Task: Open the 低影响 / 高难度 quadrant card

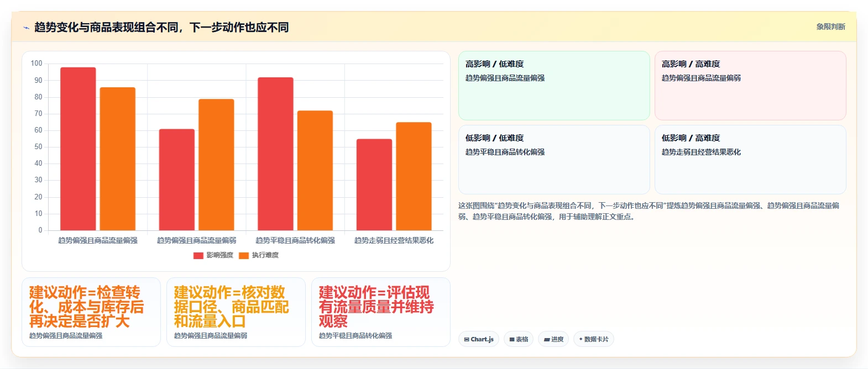Action: [x=750, y=160]
